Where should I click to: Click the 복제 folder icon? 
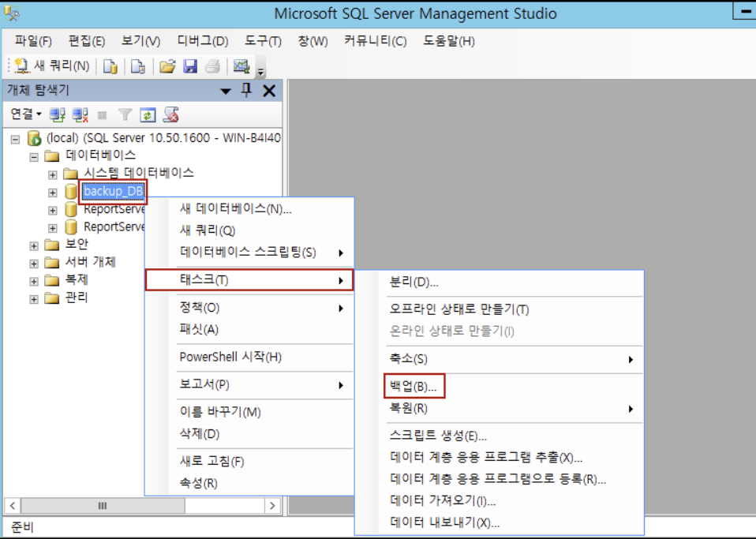point(51,281)
